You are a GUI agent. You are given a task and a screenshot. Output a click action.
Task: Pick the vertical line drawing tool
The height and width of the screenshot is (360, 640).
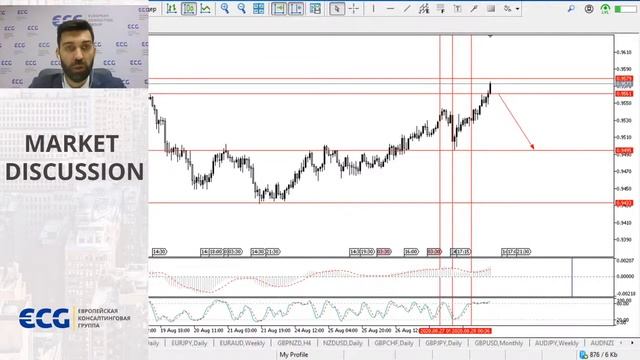[x=373, y=8]
